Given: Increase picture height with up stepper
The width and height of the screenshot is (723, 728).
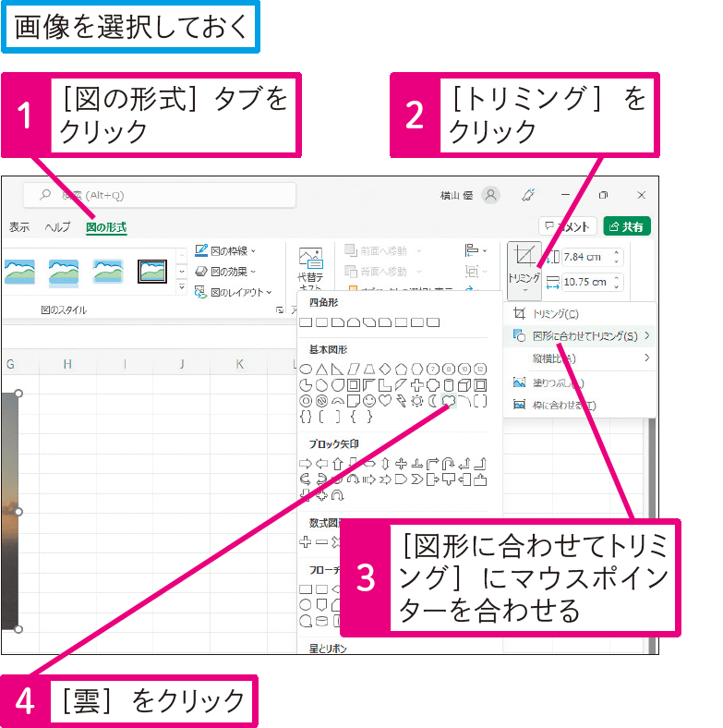Looking at the screenshot, I should [616, 252].
